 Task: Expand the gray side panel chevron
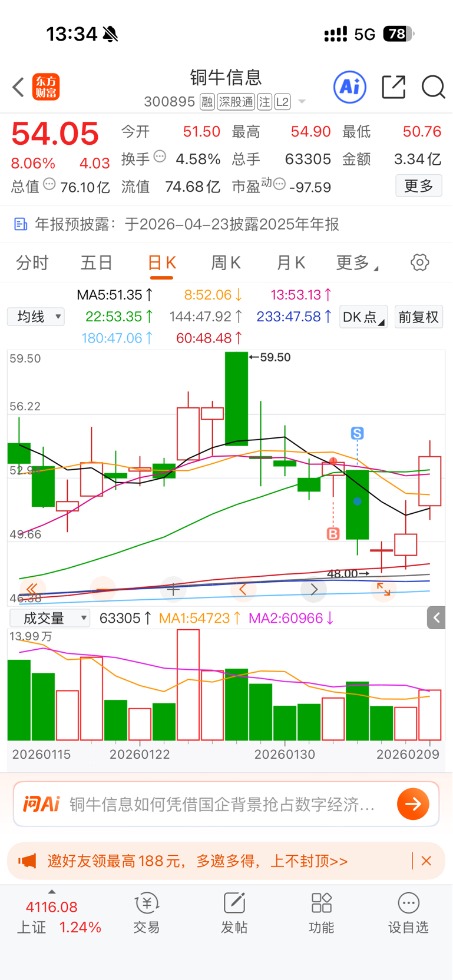click(x=436, y=617)
